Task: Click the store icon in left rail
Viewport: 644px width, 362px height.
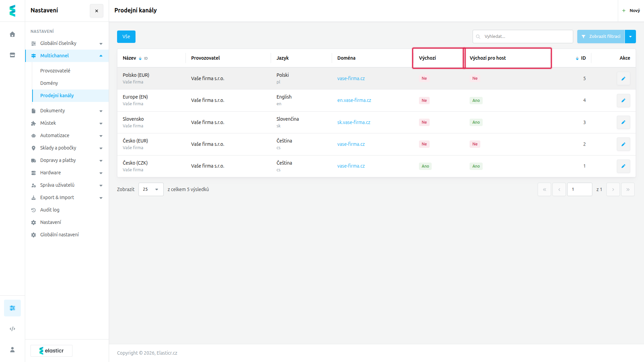Action: coord(12,55)
